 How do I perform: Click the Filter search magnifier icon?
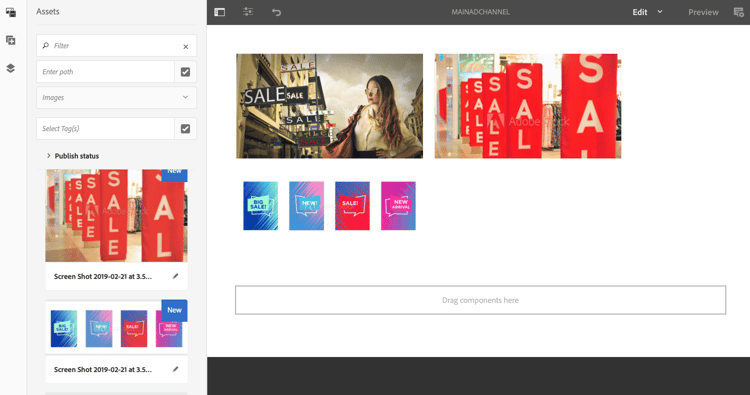point(45,45)
